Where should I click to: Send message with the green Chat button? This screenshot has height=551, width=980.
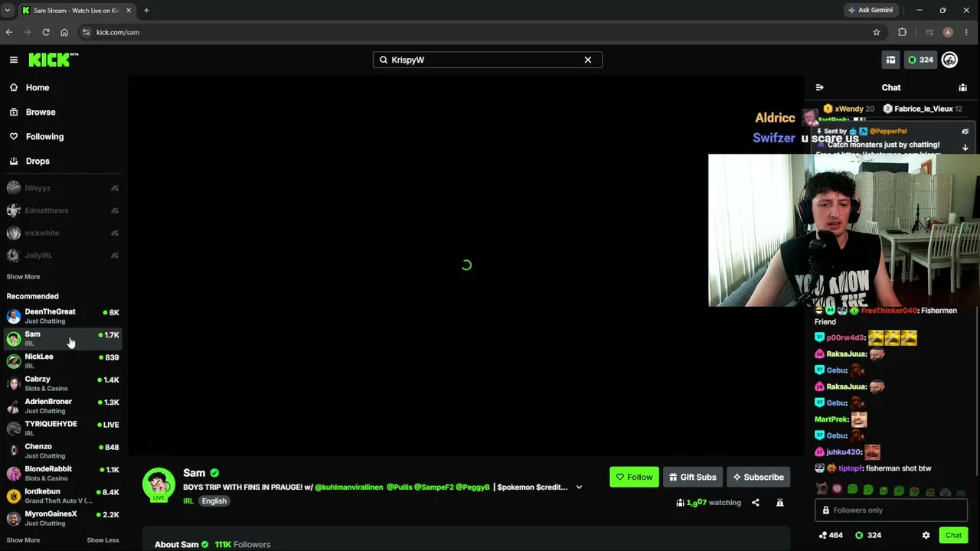coord(953,536)
